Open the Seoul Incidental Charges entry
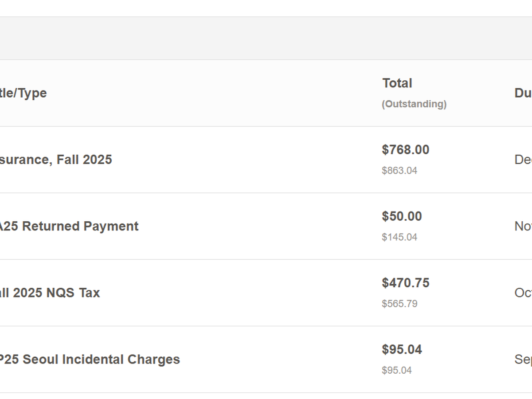532x399 pixels. click(90, 359)
